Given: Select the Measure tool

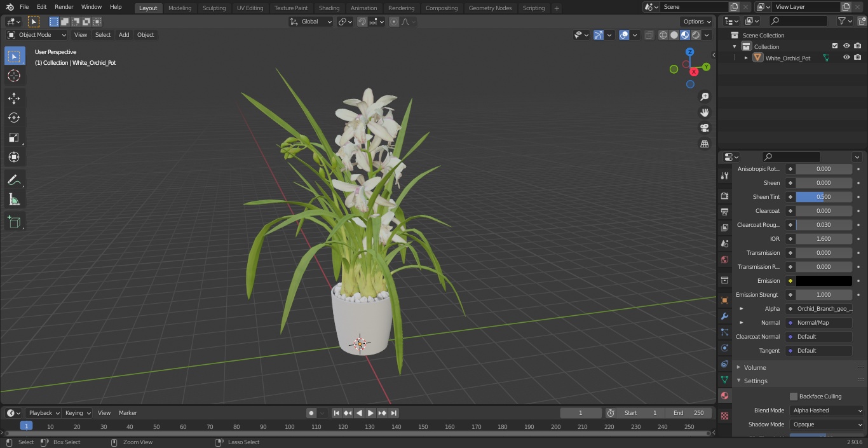Looking at the screenshot, I should click(x=14, y=200).
